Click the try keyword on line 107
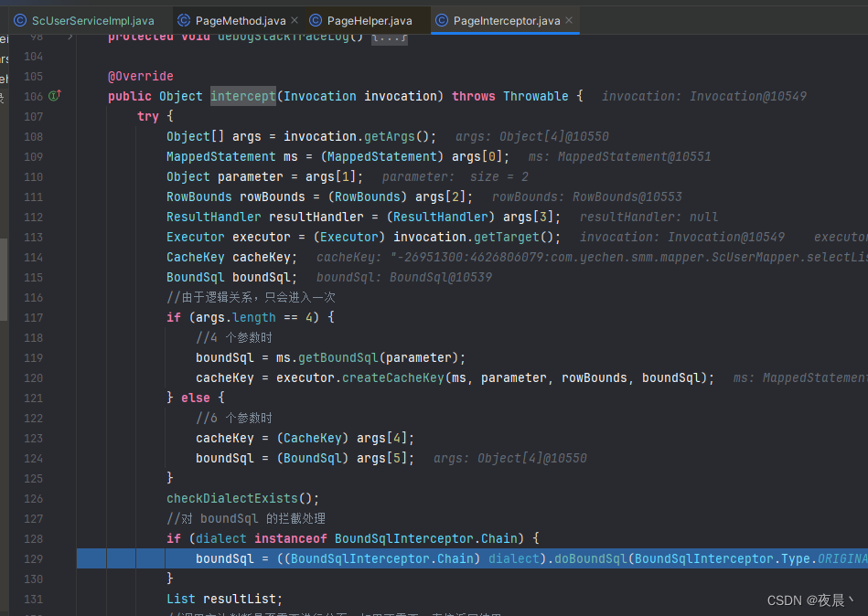 [x=148, y=117]
